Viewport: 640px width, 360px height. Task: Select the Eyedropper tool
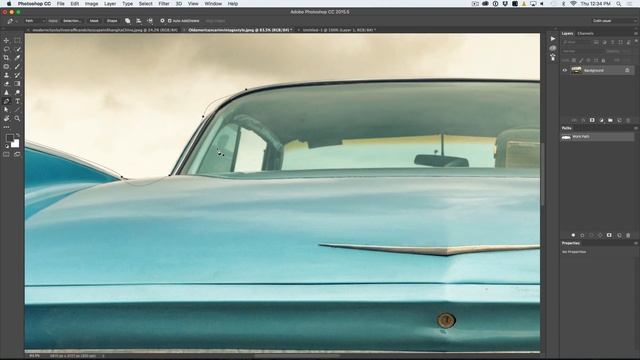(17, 58)
